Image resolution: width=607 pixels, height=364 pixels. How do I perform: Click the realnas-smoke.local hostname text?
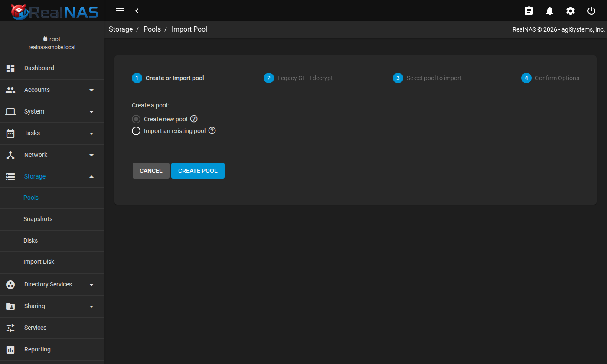52,47
